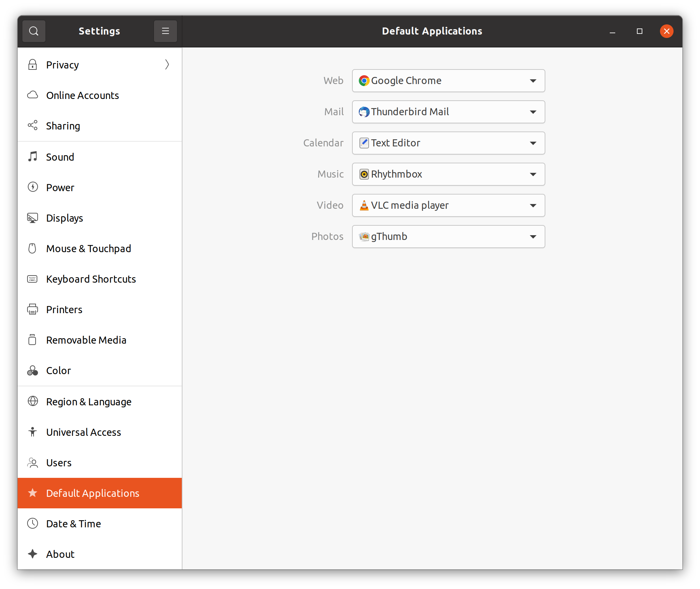Go to Keyboard Shortcuts settings
The height and width of the screenshot is (589, 700).
pyautogui.click(x=91, y=279)
